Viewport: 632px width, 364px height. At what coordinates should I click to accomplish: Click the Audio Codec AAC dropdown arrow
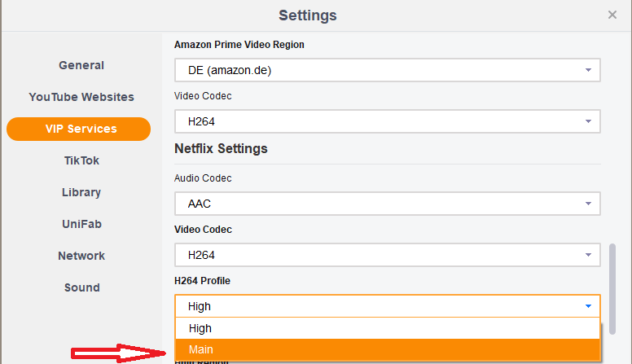588,204
